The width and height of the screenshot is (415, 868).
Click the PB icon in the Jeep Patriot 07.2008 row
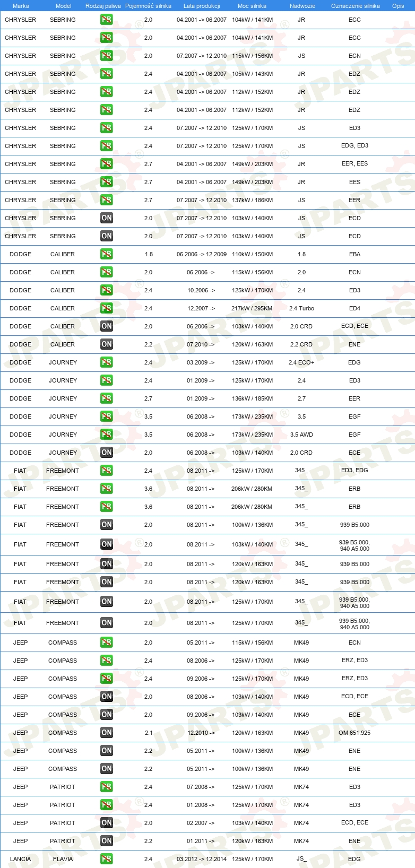[x=107, y=787]
